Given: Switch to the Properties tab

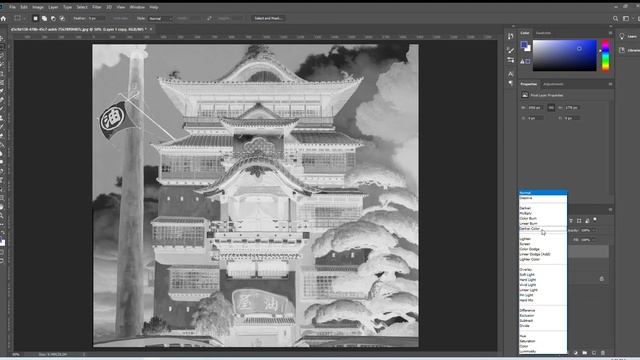Looking at the screenshot, I should 529,84.
